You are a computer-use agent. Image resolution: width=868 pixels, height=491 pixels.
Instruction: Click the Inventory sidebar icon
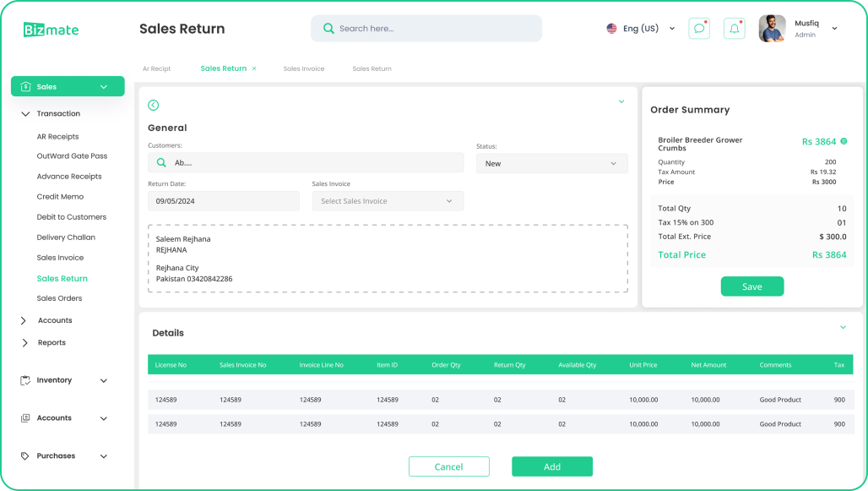point(25,380)
